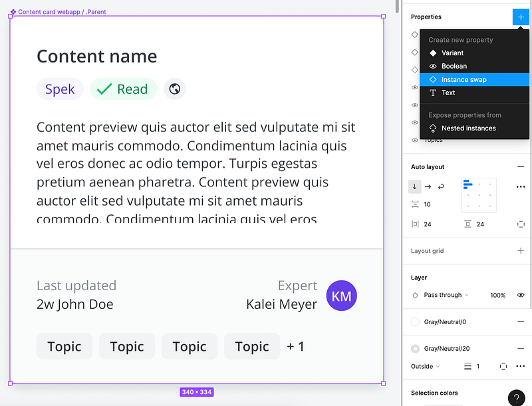The width and height of the screenshot is (532, 406).
Task: Click the Kalei Meyer name text
Action: [281, 304]
